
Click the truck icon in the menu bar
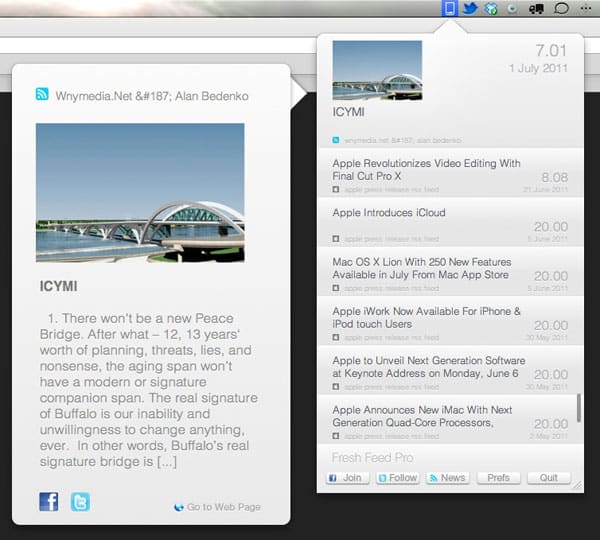536,9
